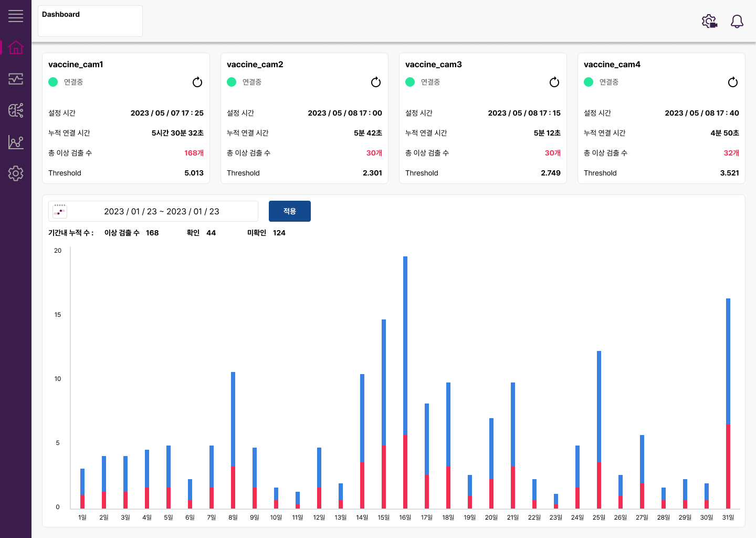756x538 pixels.
Task: Click cam4 time 2023 / 05 / 08 17 : 40
Action: point(702,113)
